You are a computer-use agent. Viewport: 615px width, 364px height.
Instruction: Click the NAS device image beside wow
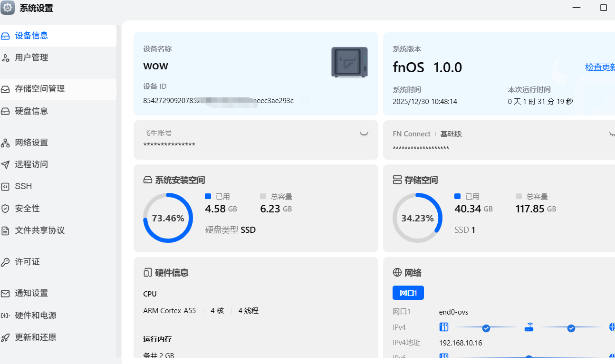click(x=349, y=62)
